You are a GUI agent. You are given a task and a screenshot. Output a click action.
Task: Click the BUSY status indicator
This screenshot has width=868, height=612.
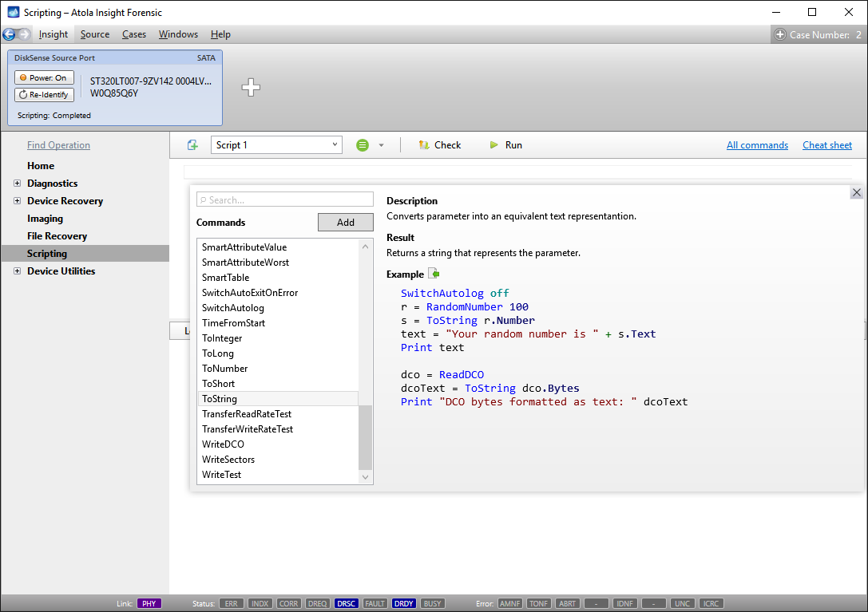432,603
